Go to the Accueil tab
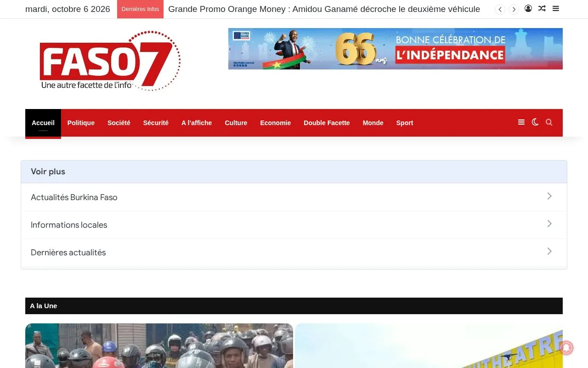The height and width of the screenshot is (368, 588). coord(43,123)
